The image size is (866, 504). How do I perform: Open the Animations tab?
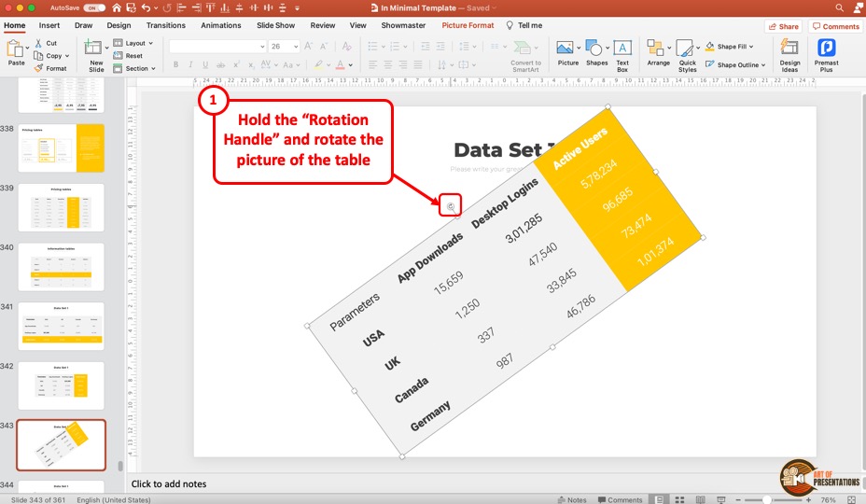[221, 25]
